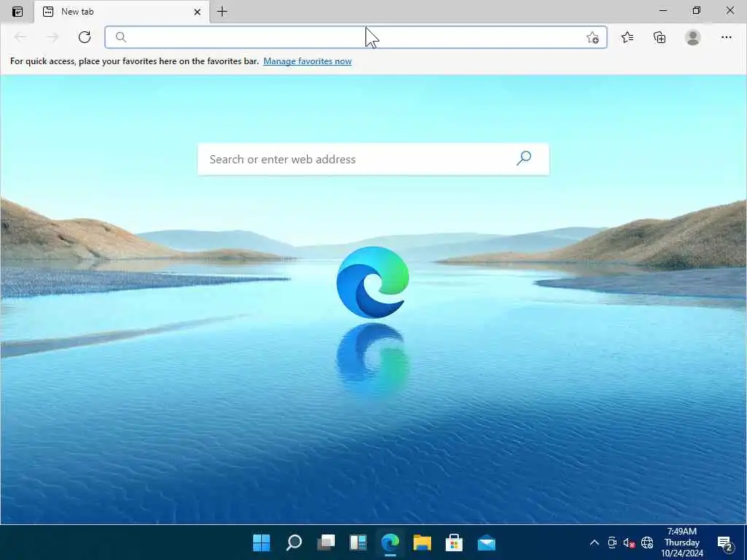Open the muted volume tray icon
The image size is (747, 560).
coord(629,542)
